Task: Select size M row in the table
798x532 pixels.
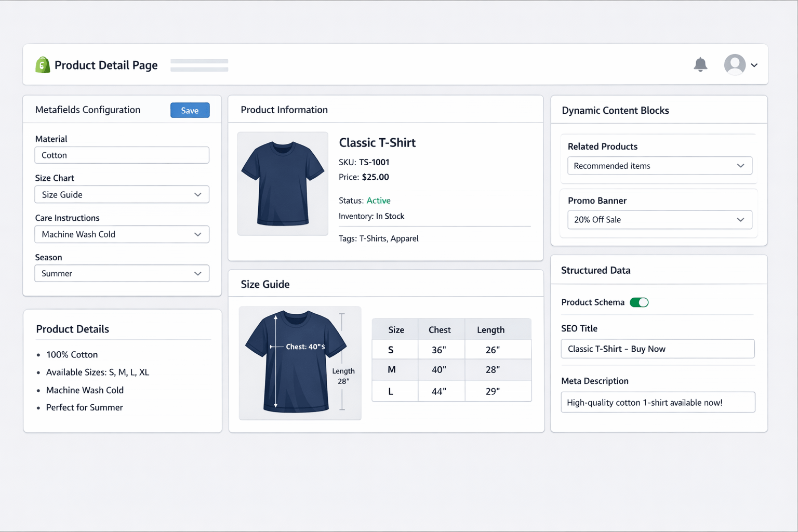Action: pyautogui.click(x=451, y=369)
